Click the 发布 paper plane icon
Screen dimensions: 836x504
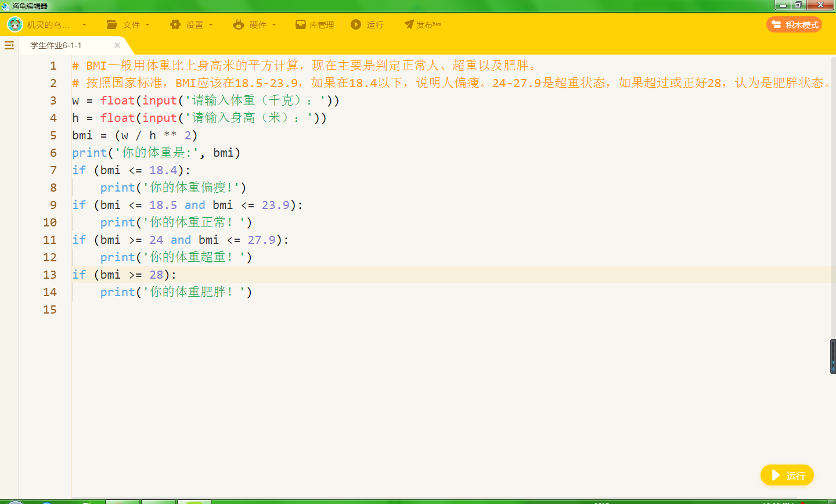coord(409,24)
